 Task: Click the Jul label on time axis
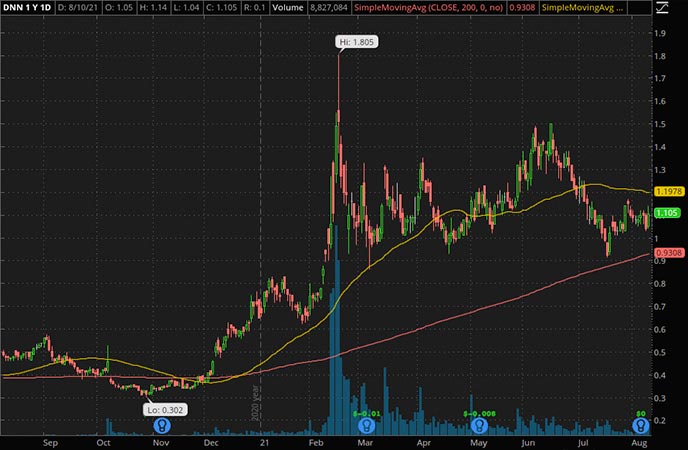pyautogui.click(x=582, y=443)
